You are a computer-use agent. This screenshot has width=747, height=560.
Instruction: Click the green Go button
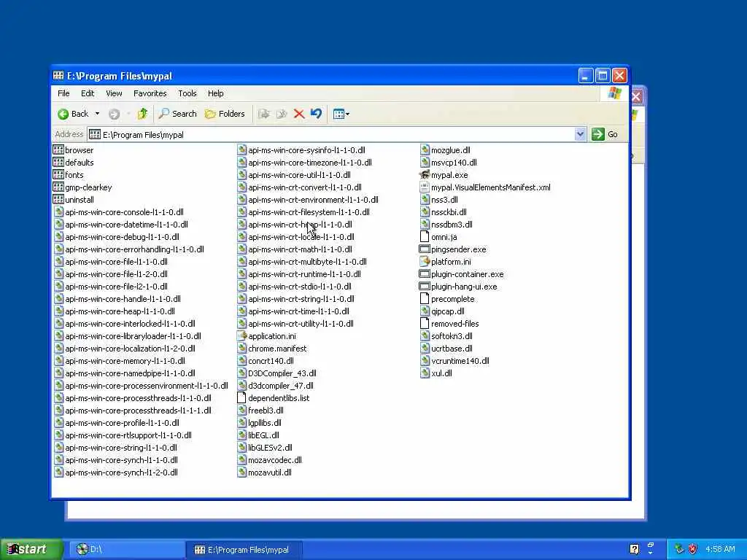tap(605, 134)
